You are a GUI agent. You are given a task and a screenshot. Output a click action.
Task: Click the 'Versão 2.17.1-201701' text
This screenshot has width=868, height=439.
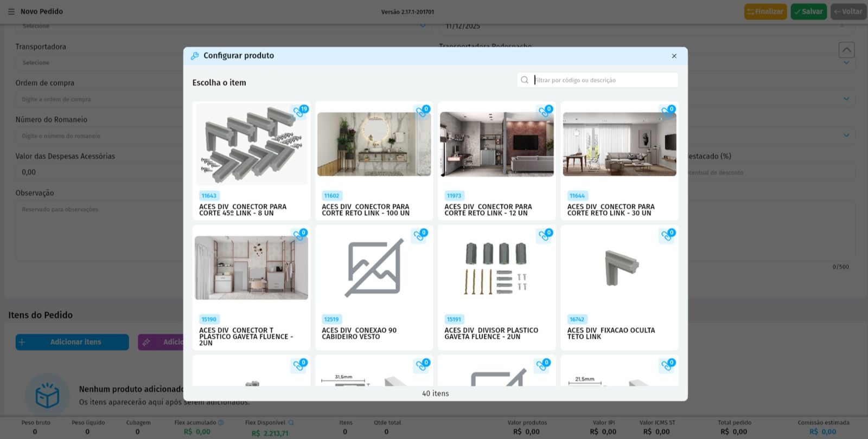(407, 12)
